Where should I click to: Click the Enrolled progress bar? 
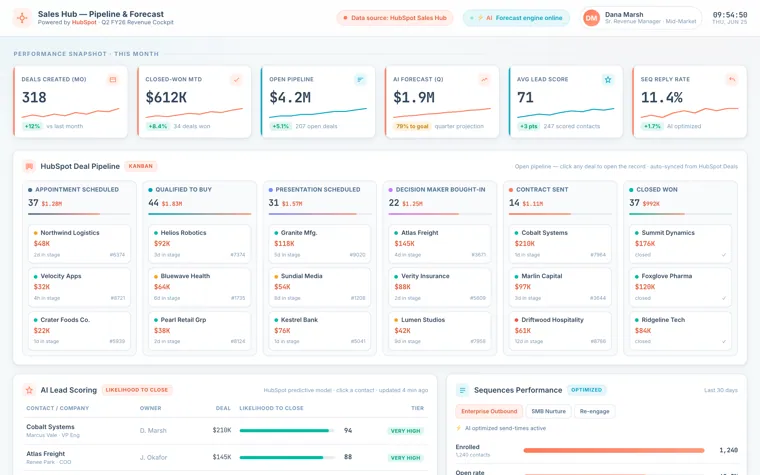pyautogui.click(x=614, y=450)
